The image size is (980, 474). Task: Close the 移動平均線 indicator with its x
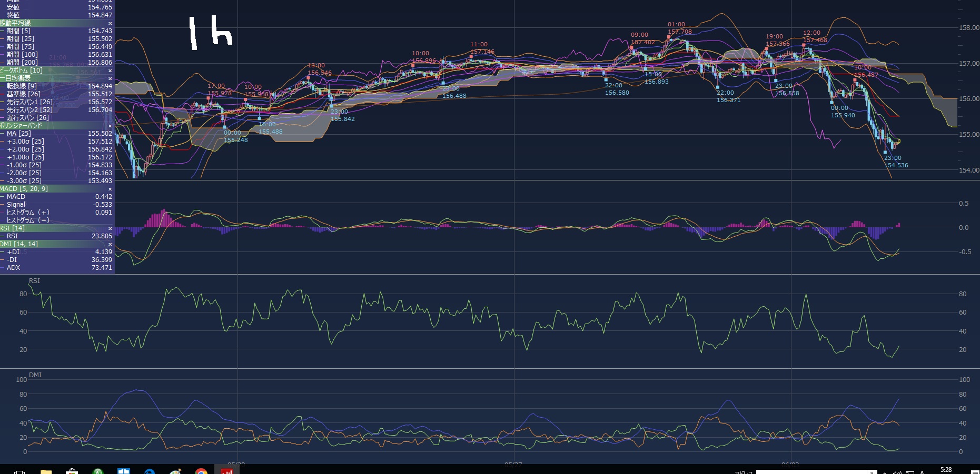coord(110,23)
